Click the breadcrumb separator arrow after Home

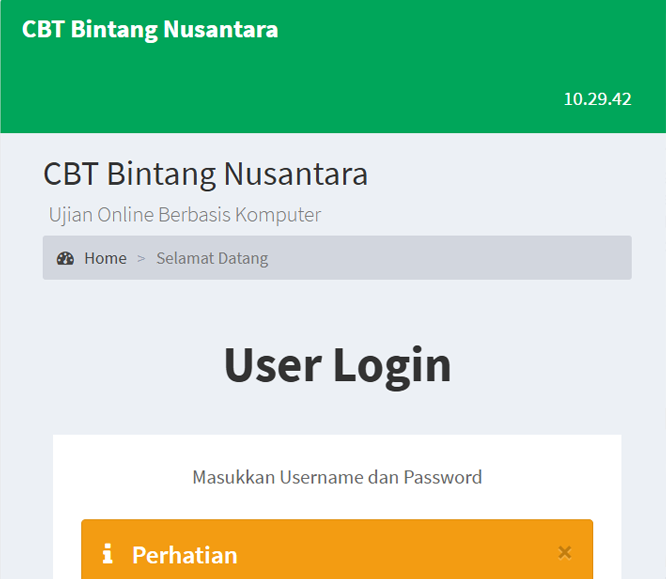[141, 258]
